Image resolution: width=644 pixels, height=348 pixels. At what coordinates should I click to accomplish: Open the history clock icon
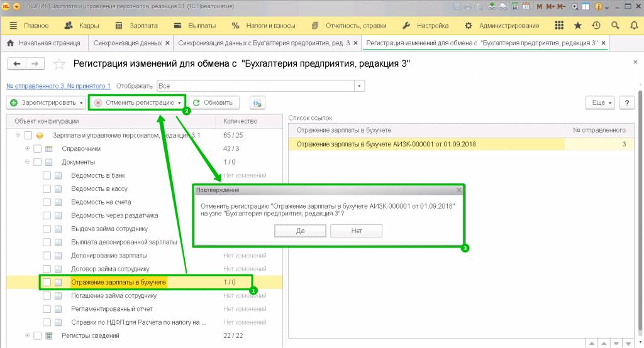[596, 26]
